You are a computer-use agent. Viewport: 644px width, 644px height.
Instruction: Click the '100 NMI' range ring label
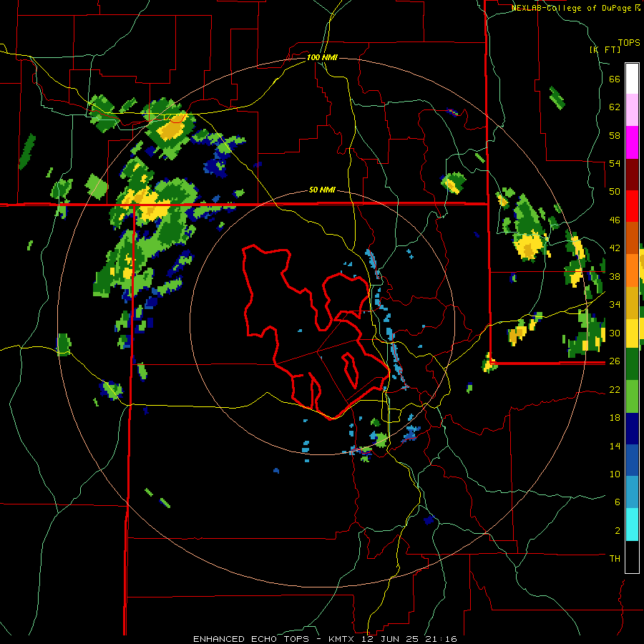322,57
